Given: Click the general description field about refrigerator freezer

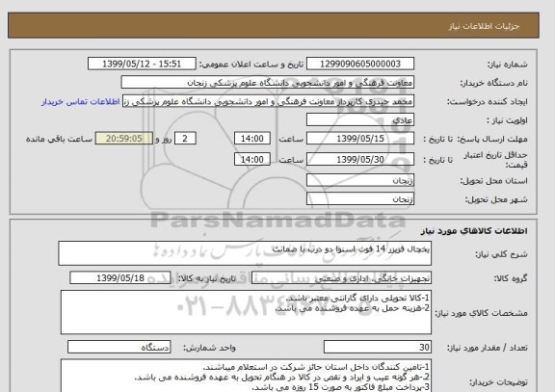Looking at the screenshot, I should tap(245, 253).
